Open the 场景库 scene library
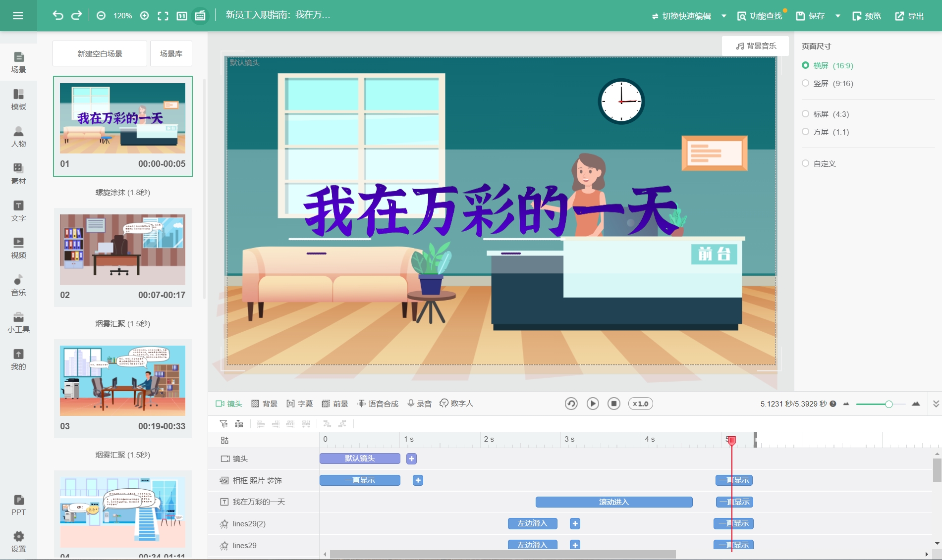The height and width of the screenshot is (560, 942). click(x=171, y=53)
